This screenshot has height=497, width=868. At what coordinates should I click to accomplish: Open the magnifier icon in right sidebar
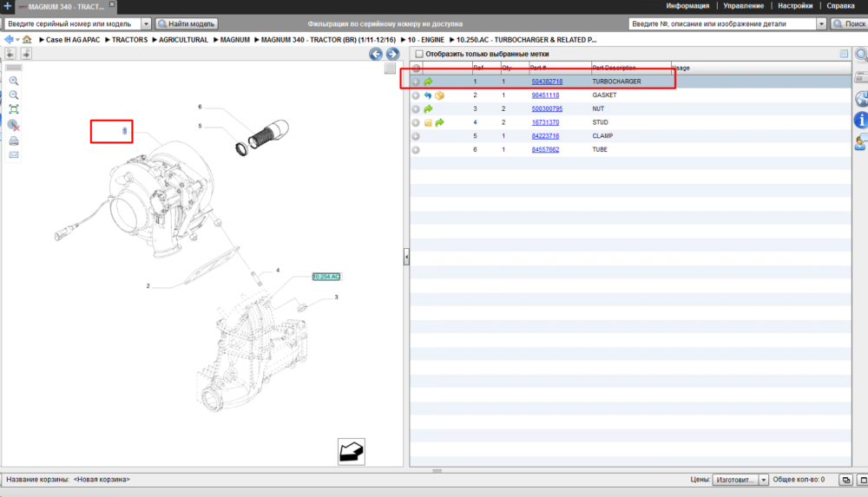pos(861,55)
